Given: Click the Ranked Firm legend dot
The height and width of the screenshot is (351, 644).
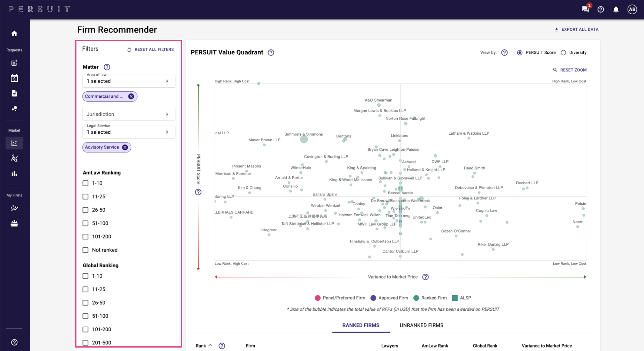Looking at the screenshot, I should click(416, 298).
